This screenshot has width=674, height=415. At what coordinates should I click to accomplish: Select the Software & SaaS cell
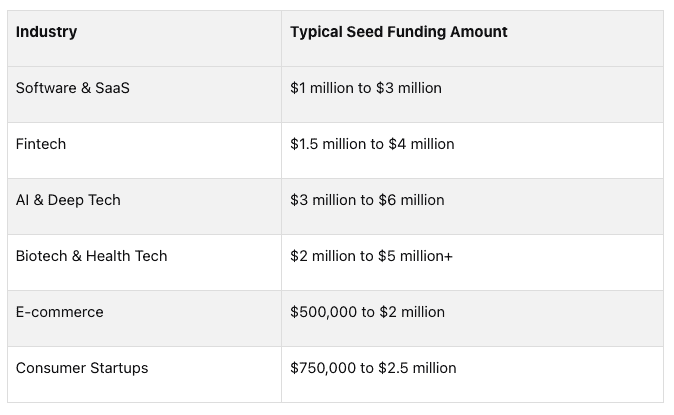(72, 88)
